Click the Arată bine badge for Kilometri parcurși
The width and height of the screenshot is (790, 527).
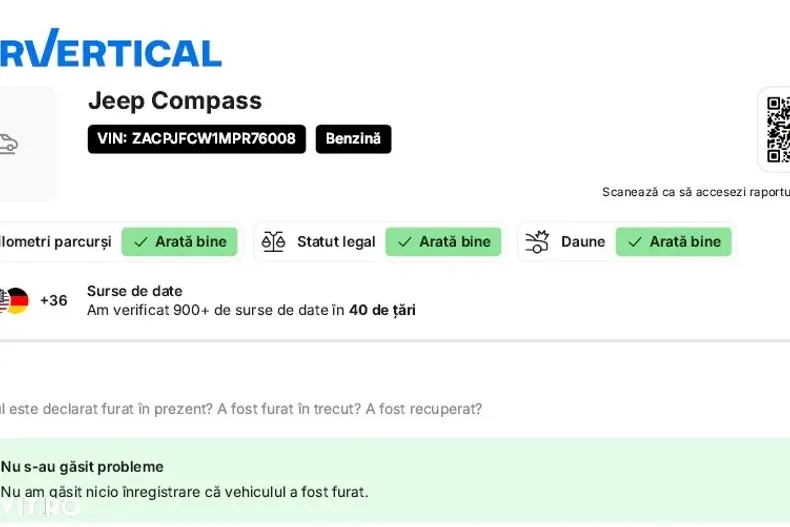(x=180, y=242)
